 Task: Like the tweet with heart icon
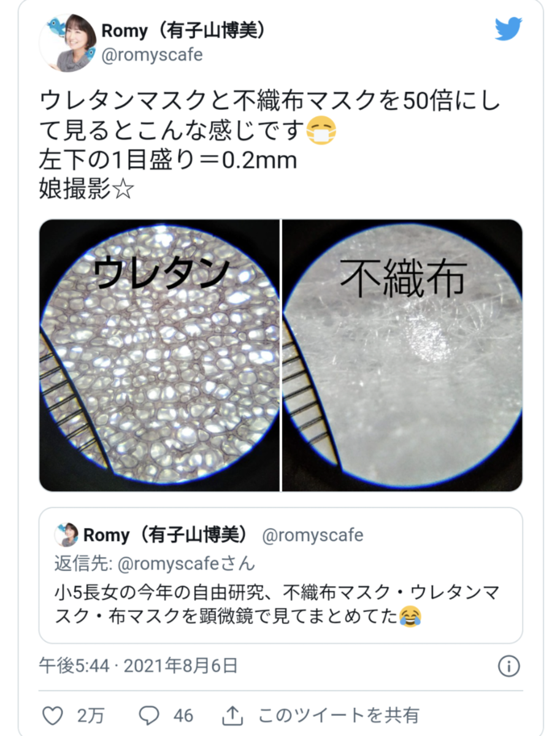coord(55,715)
